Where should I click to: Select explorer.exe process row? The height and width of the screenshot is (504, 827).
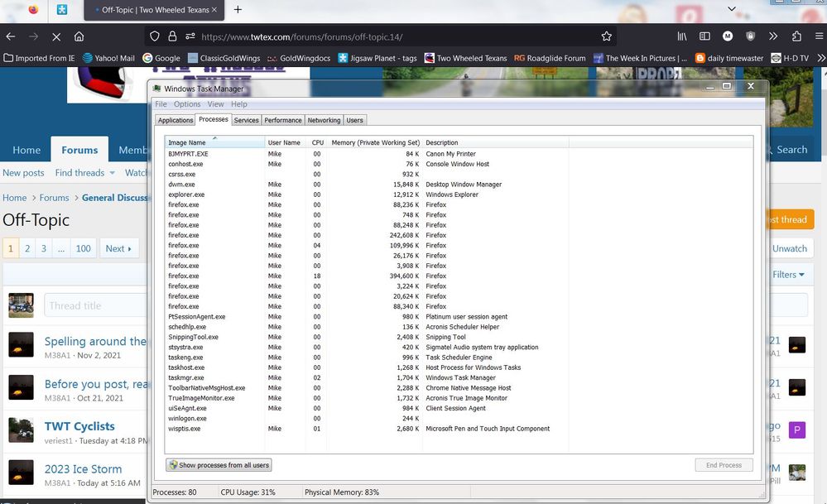coord(459,194)
